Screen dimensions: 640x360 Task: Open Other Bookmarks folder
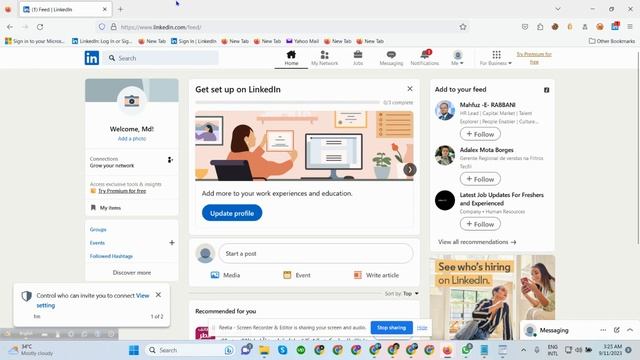tap(612, 41)
